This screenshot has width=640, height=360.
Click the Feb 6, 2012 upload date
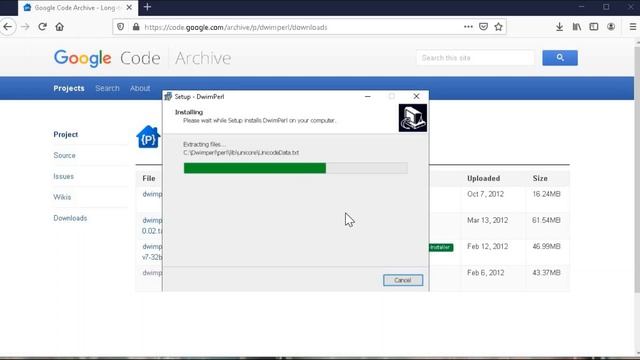click(485, 273)
